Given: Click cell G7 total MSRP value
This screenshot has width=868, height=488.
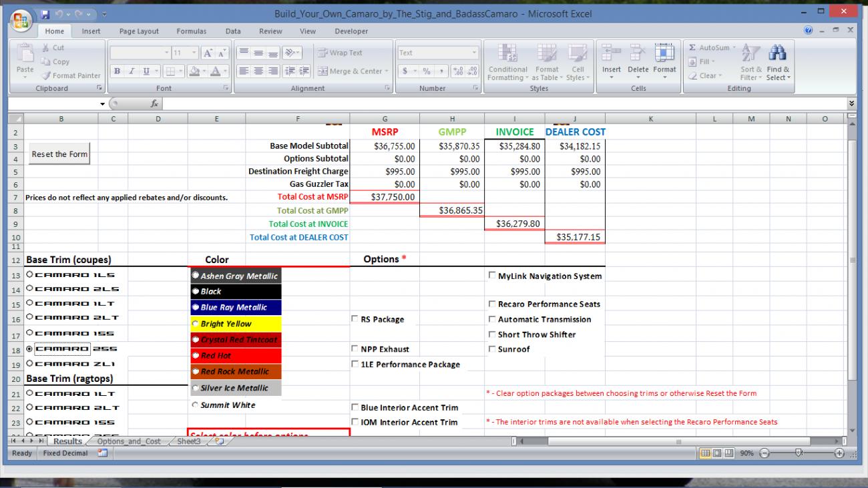Looking at the screenshot, I should [385, 197].
